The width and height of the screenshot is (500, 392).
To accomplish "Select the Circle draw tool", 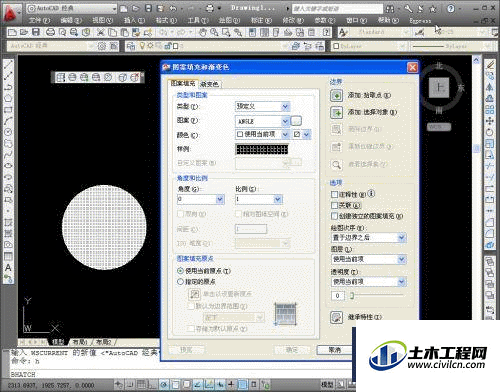I will coord(8,132).
